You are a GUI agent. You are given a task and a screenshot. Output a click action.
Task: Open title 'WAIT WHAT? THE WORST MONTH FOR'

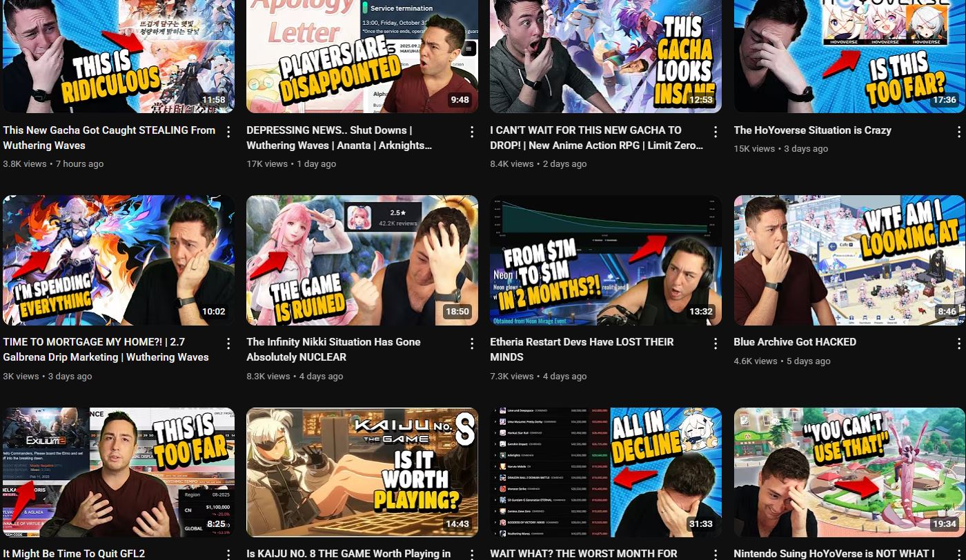pyautogui.click(x=584, y=553)
